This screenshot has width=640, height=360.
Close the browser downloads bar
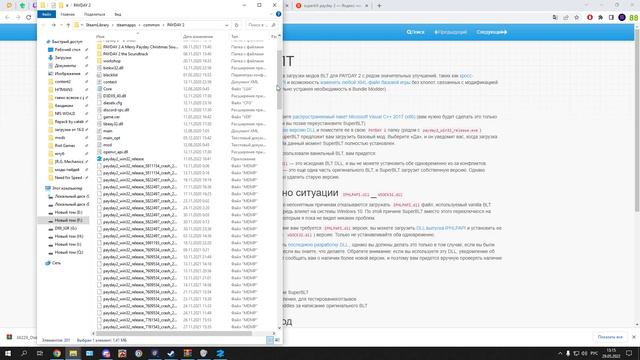point(633,337)
